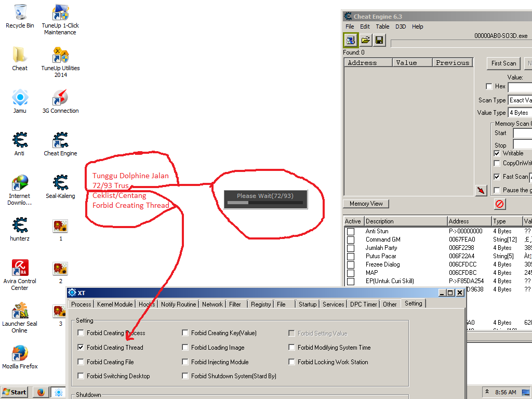532x399 pixels.
Task: Open TuneUp 1-Click Maintenance shortcut
Action: tap(60, 20)
